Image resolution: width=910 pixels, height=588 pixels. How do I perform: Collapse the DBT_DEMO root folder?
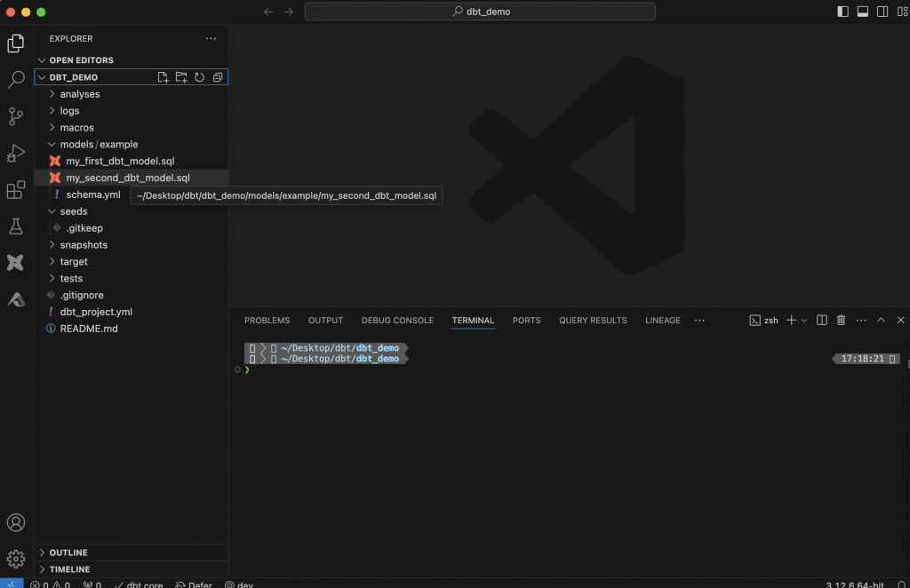click(73, 77)
